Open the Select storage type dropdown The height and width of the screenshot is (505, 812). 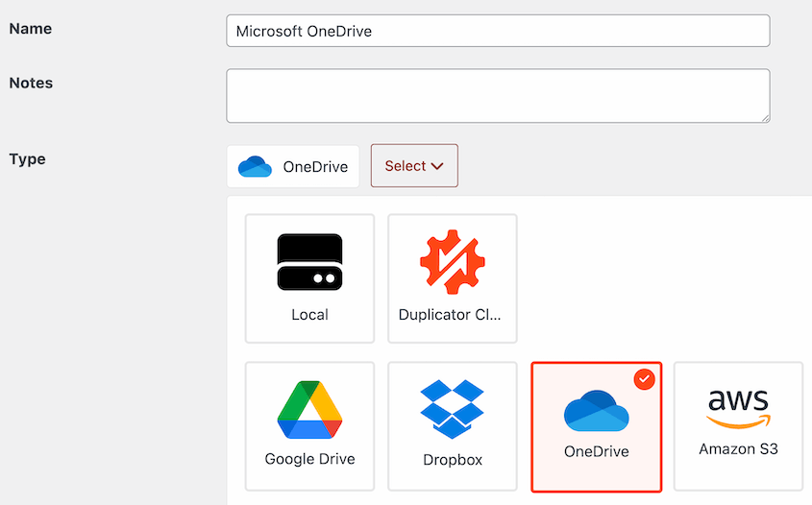(x=414, y=165)
